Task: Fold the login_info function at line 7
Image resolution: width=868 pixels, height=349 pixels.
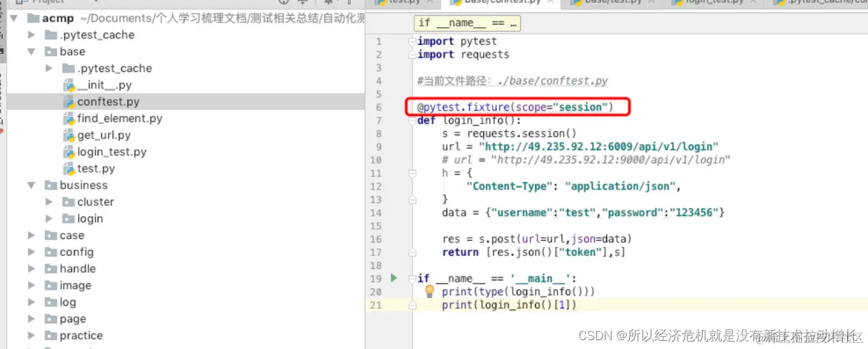Action: click(412, 120)
